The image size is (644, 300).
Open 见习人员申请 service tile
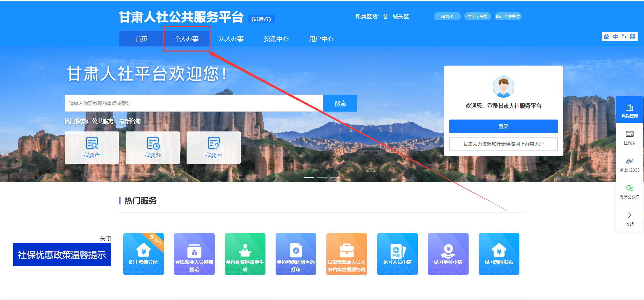pos(397,254)
